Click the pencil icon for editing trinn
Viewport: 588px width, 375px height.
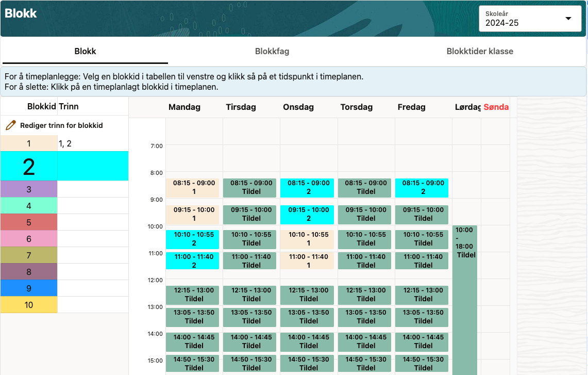[11, 125]
